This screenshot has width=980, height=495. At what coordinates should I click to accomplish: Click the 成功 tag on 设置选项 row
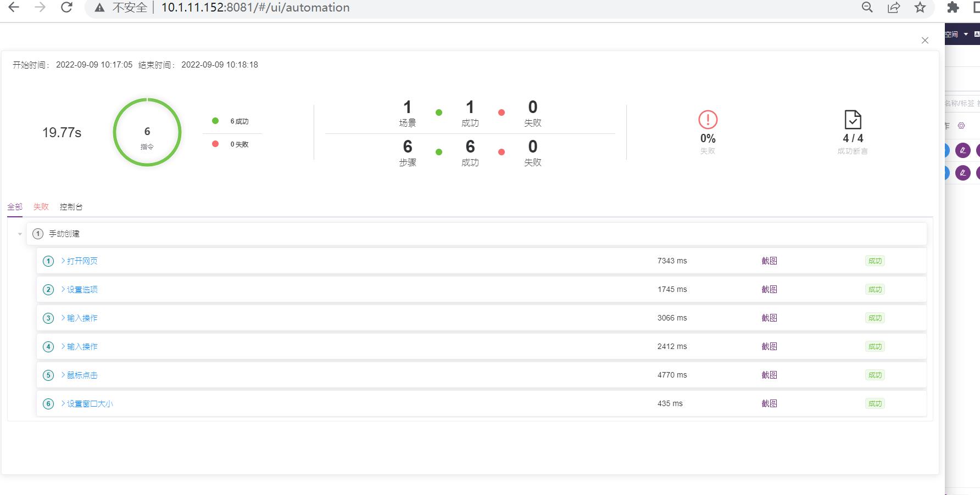pyautogui.click(x=875, y=290)
